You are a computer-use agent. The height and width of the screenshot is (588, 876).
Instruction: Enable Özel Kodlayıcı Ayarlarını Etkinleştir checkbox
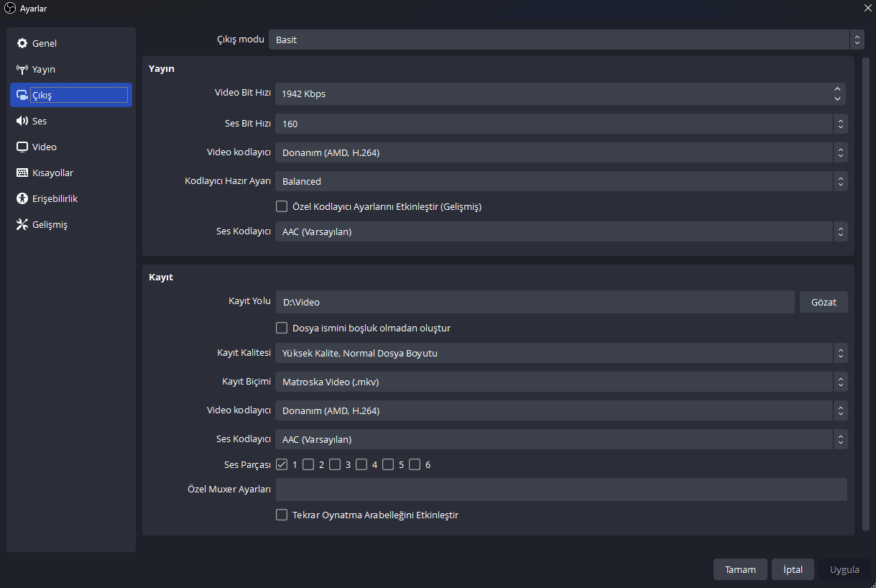click(x=282, y=207)
